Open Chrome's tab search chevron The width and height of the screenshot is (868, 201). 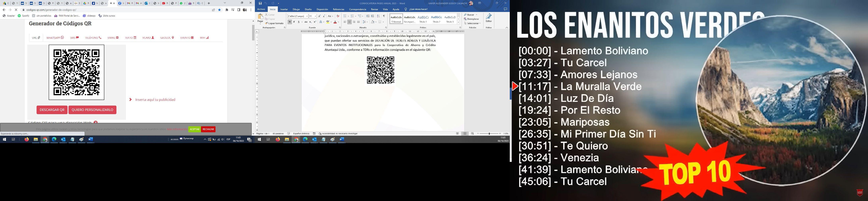tap(225, 3)
